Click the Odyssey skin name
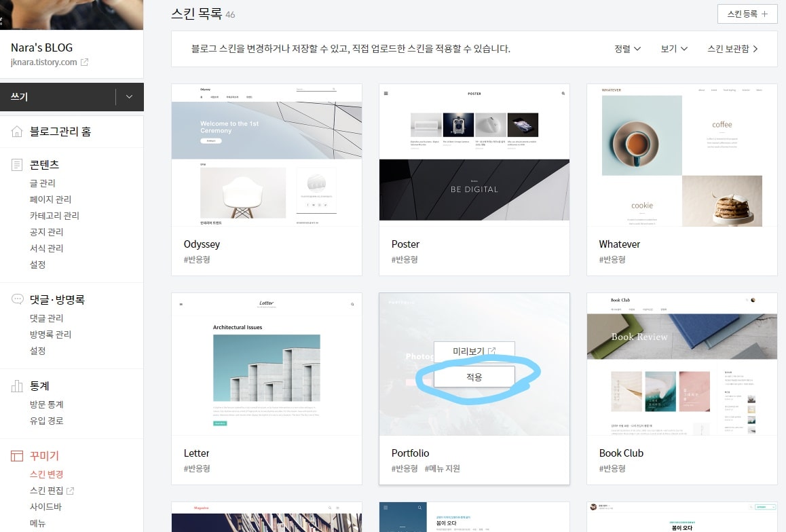Screen dimensions: 786x532 pyautogui.click(x=202, y=244)
